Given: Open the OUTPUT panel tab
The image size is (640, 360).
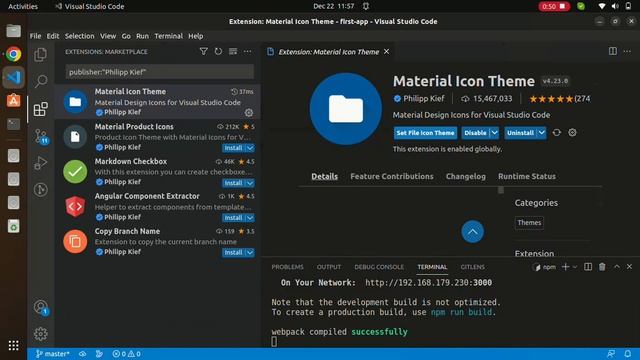Looking at the screenshot, I should (329, 267).
